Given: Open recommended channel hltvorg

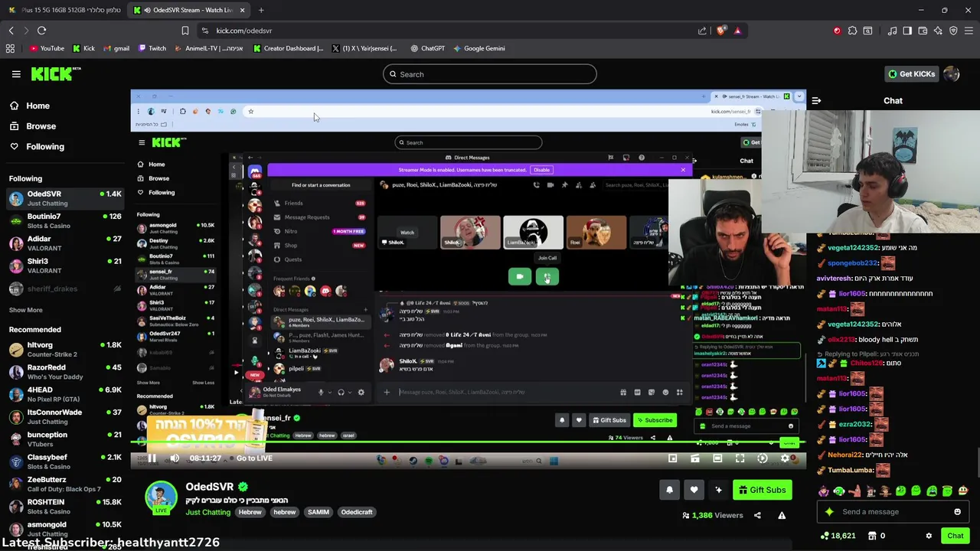Looking at the screenshot, I should click(x=64, y=349).
